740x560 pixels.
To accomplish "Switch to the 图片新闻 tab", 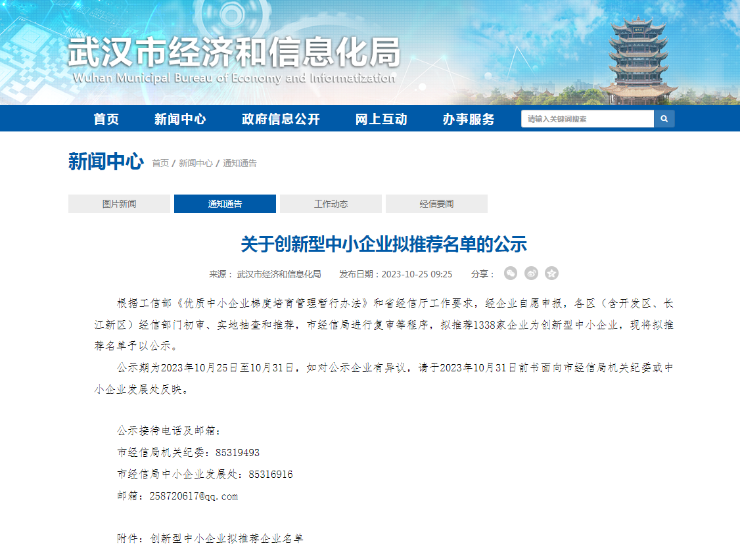I will 119,204.
